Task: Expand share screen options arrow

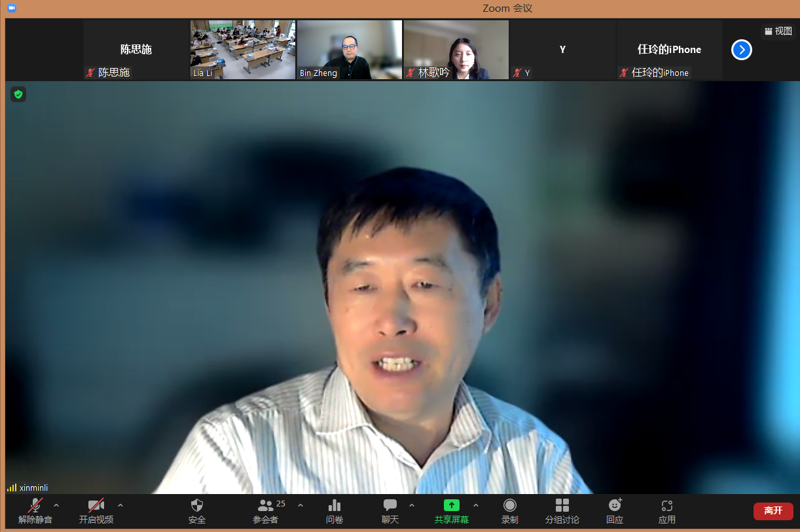Action: coord(476,505)
